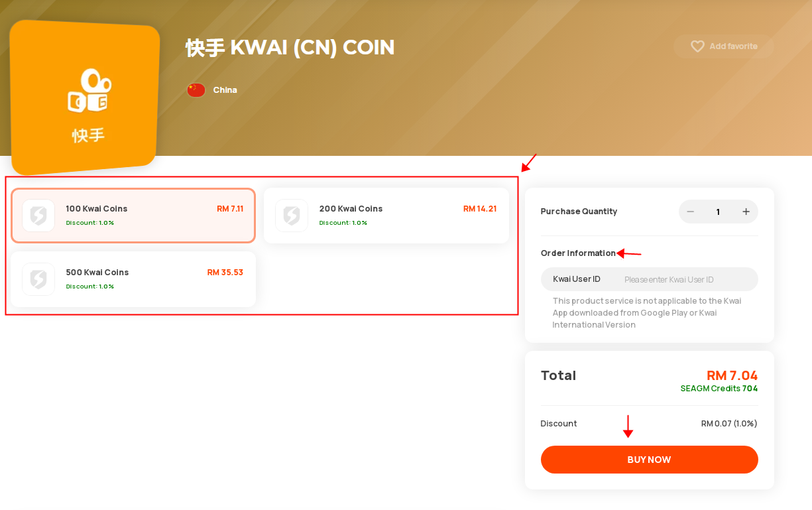Viewport: 812px width, 510px height.
Task: Click the 200 Kwai Coins item icon
Action: [292, 216]
